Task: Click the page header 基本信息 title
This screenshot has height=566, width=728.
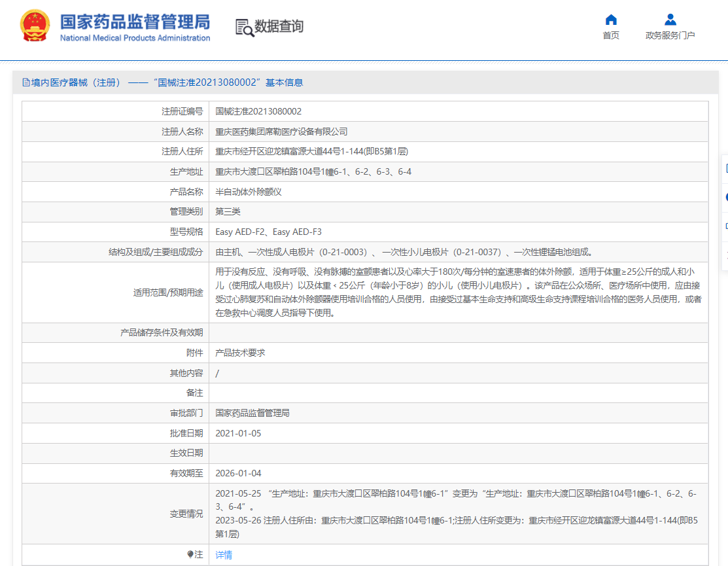Action: click(284, 82)
